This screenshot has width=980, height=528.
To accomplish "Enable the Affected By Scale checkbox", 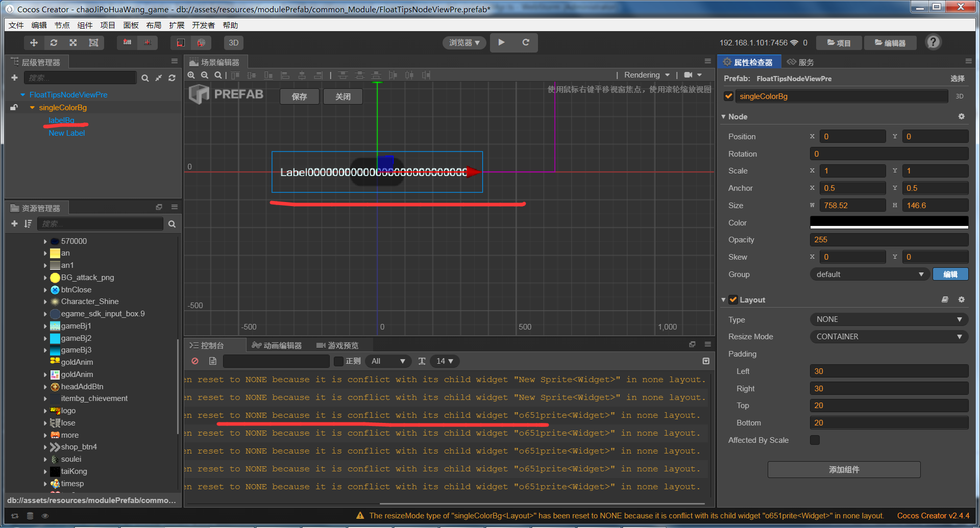I will [x=815, y=440].
